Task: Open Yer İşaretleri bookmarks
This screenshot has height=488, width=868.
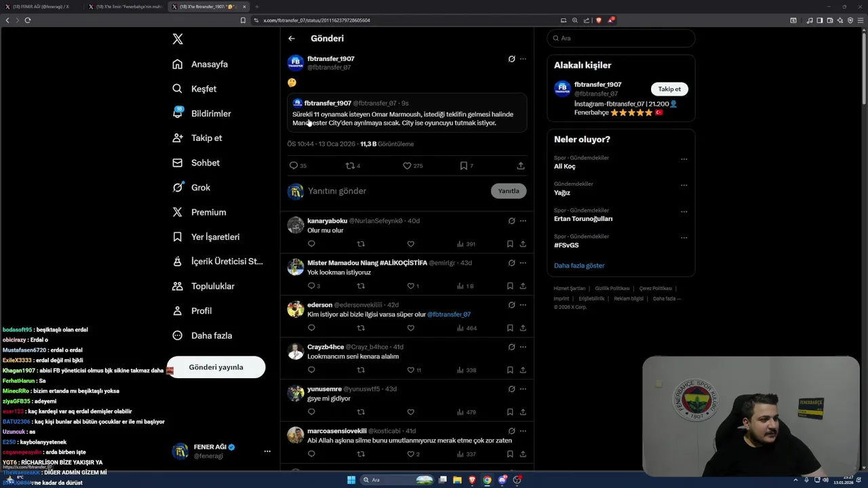Action: coord(206,237)
